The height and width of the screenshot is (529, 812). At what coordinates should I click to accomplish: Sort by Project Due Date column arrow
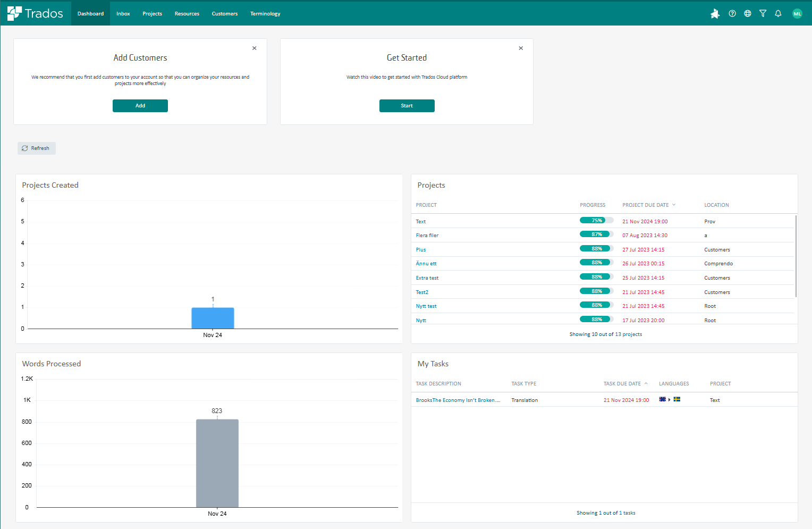pyautogui.click(x=674, y=205)
